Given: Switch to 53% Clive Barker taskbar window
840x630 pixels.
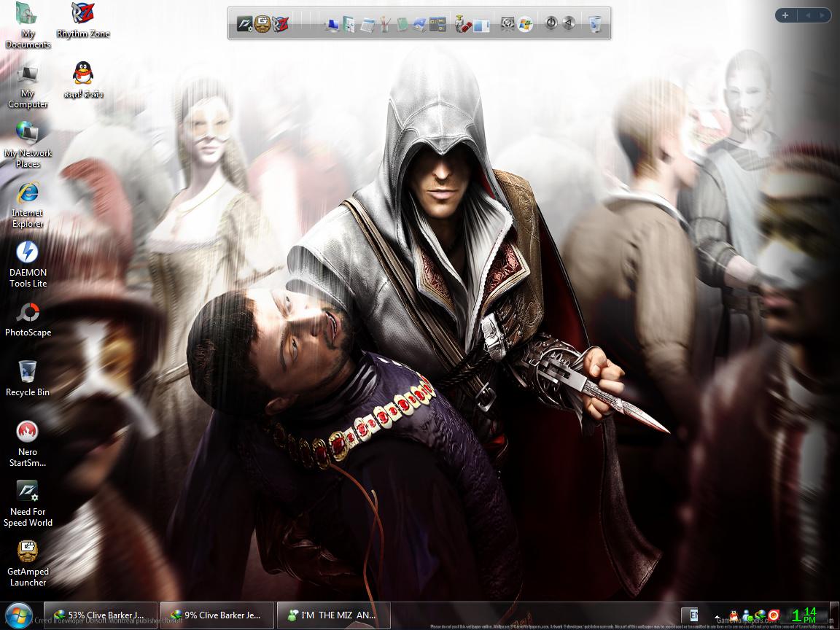Looking at the screenshot, I should click(101, 615).
